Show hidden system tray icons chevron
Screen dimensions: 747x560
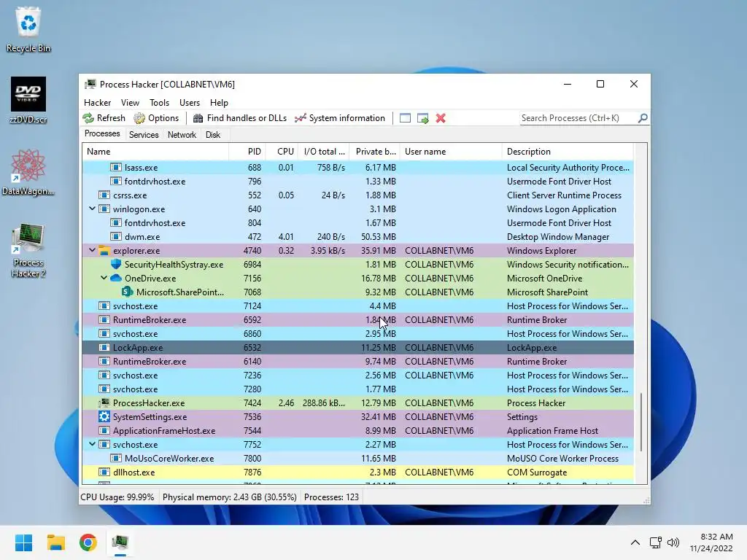(x=635, y=542)
